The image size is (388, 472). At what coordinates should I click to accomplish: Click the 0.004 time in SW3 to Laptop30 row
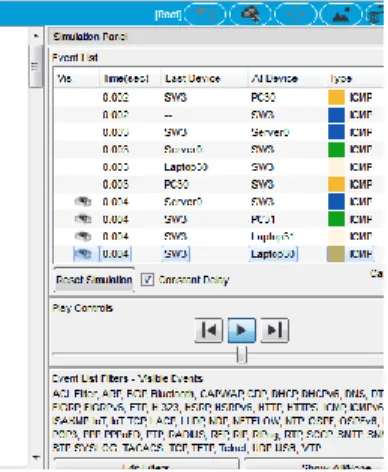coord(115,254)
